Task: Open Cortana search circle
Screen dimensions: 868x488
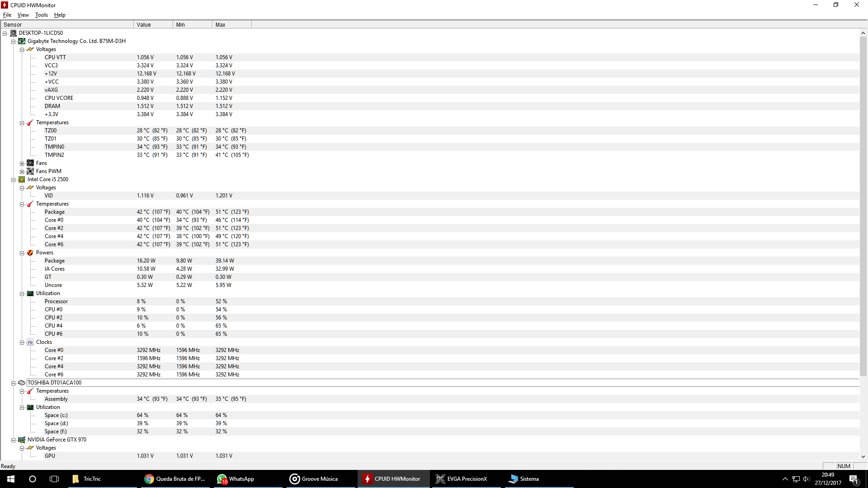Action: [x=33, y=479]
